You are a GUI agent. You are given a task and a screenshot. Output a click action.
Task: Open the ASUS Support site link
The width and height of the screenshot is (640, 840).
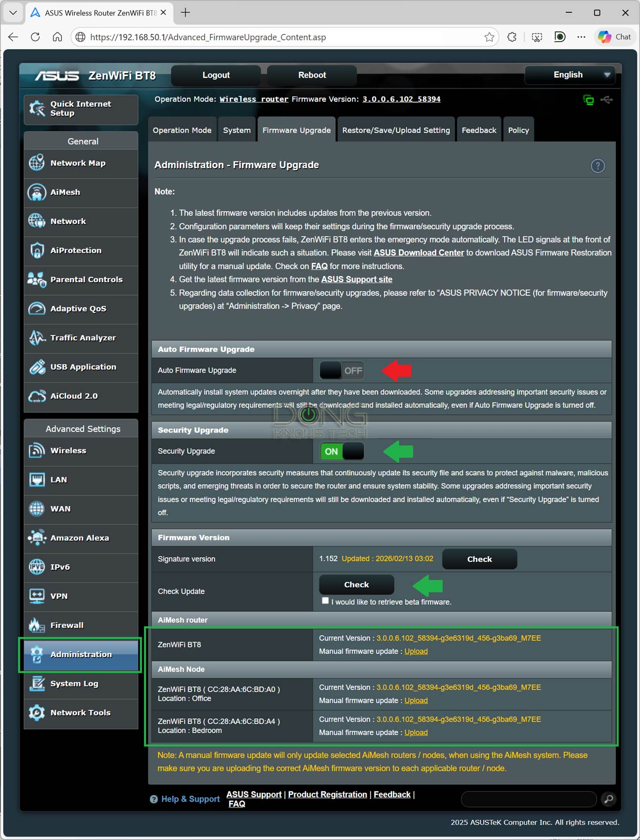pyautogui.click(x=357, y=279)
